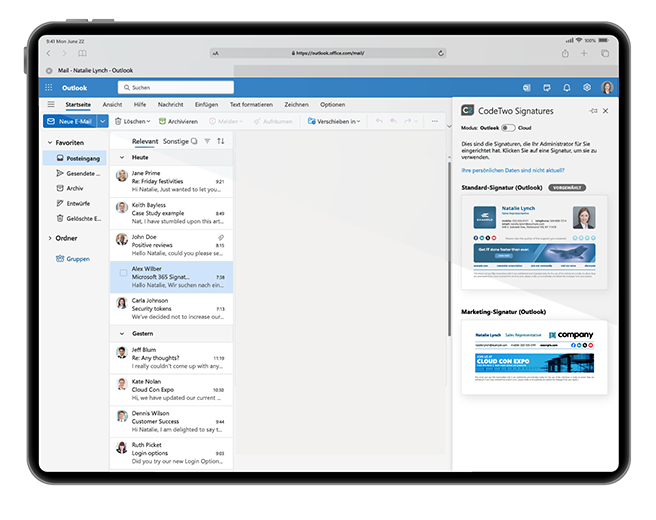Select the Standard-Signatur signature preview
Viewport: 656px width, 520px height.
pyautogui.click(x=534, y=242)
